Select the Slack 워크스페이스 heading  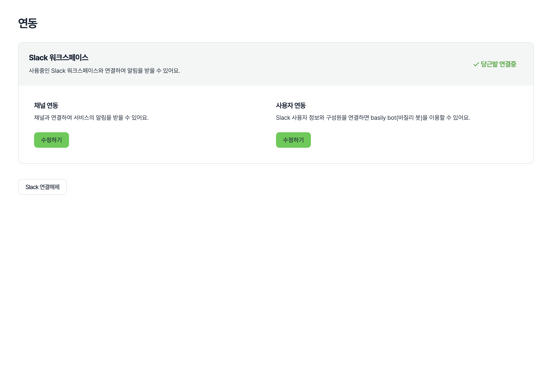point(58,58)
